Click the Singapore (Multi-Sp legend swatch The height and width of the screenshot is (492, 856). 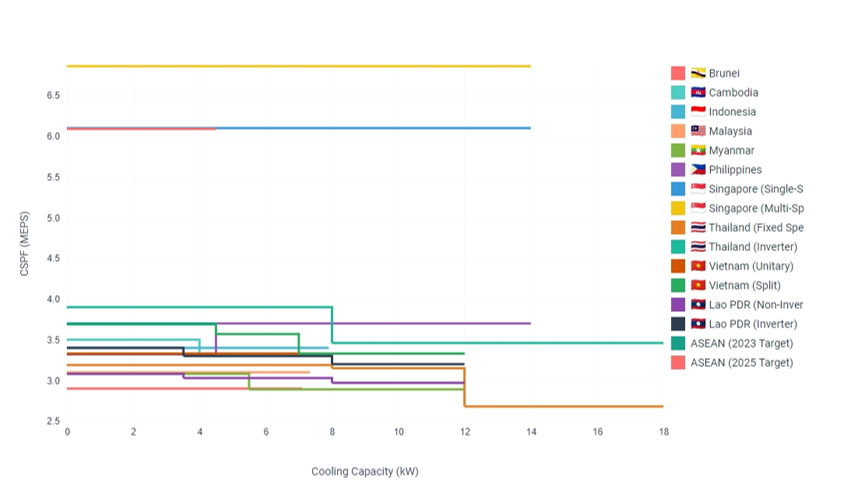[678, 208]
